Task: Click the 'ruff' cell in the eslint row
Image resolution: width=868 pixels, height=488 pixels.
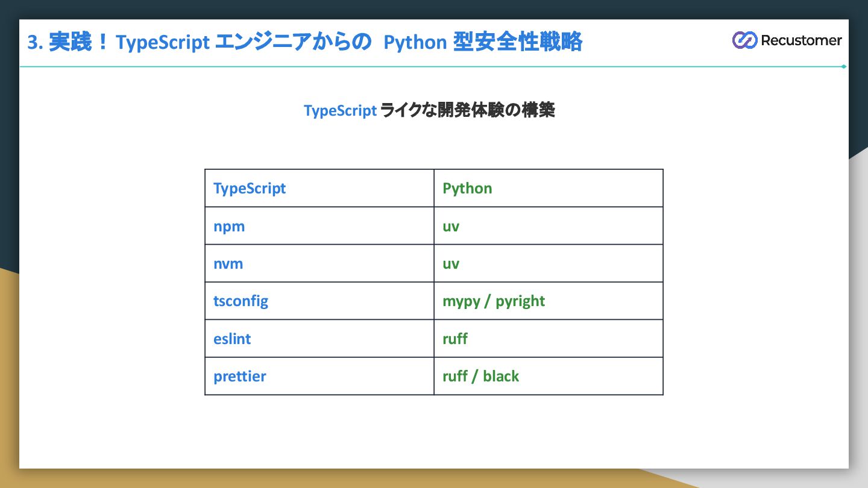Action: (549, 339)
